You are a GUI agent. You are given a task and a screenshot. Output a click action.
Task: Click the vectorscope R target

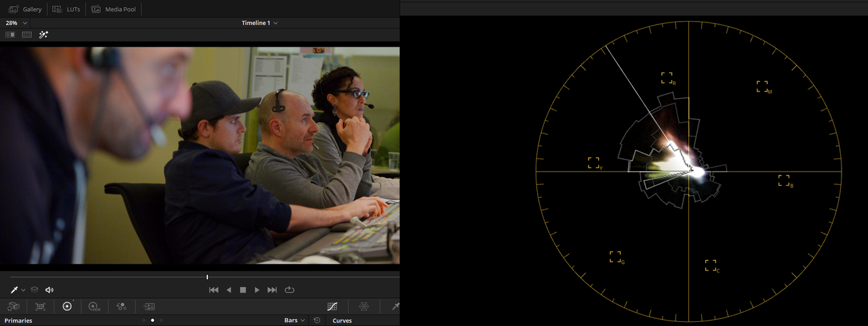pos(667,78)
